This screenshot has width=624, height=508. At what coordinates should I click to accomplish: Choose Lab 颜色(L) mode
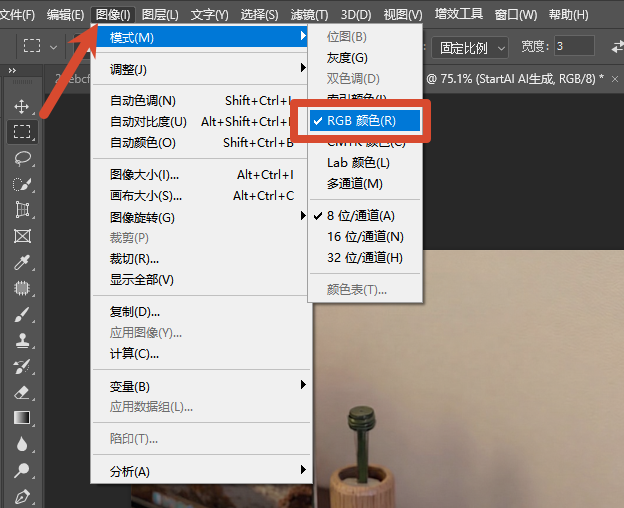click(x=365, y=163)
